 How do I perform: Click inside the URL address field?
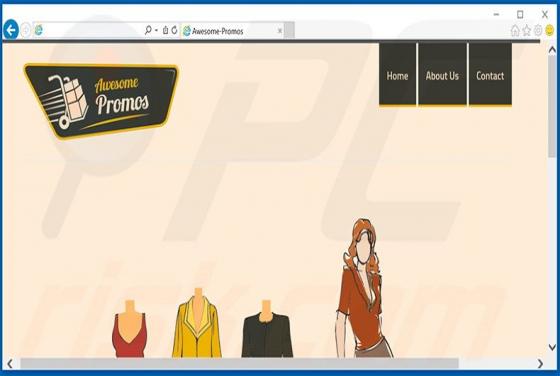click(93, 31)
